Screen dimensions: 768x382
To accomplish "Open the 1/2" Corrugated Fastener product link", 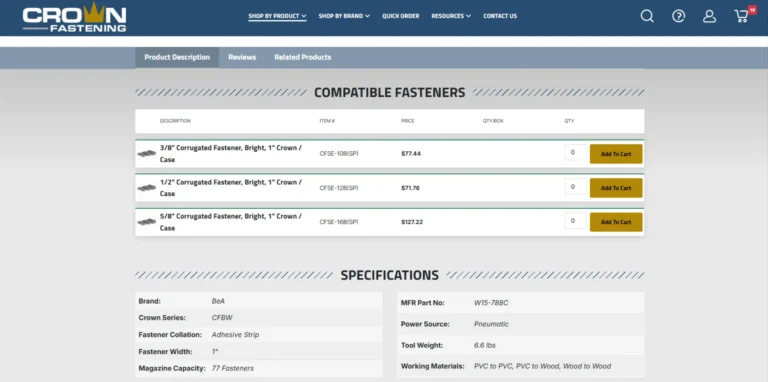I will click(231, 188).
